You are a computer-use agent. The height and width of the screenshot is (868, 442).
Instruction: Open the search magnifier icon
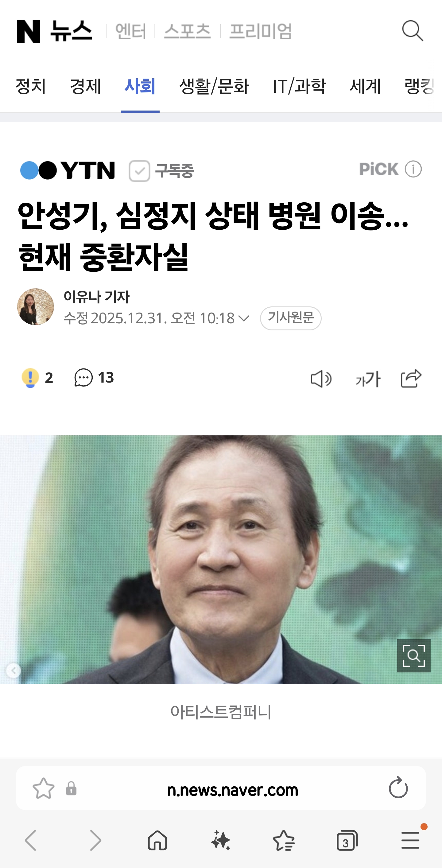click(412, 31)
